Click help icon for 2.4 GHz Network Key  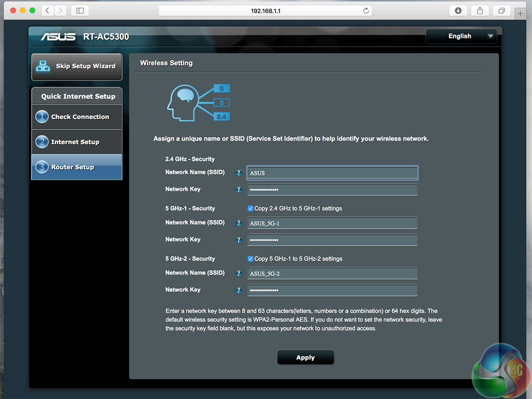coord(239,190)
